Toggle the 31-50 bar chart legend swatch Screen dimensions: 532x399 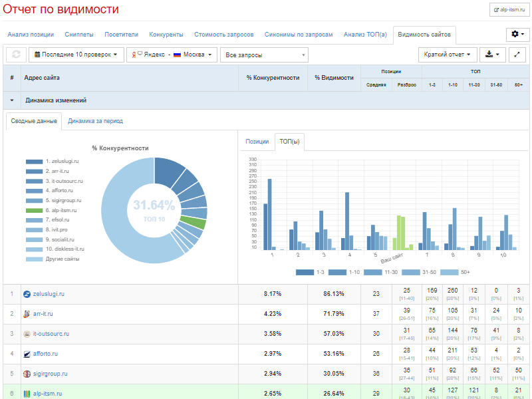click(x=410, y=273)
